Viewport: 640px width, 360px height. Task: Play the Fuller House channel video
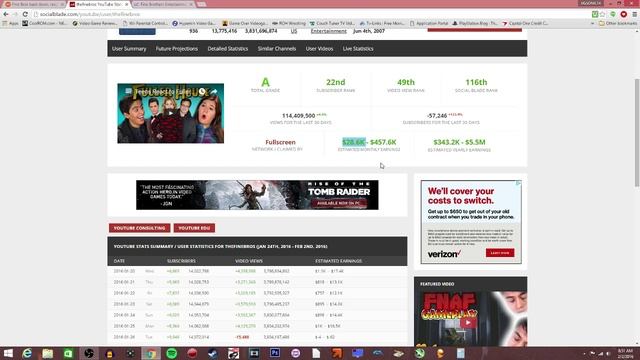click(171, 113)
